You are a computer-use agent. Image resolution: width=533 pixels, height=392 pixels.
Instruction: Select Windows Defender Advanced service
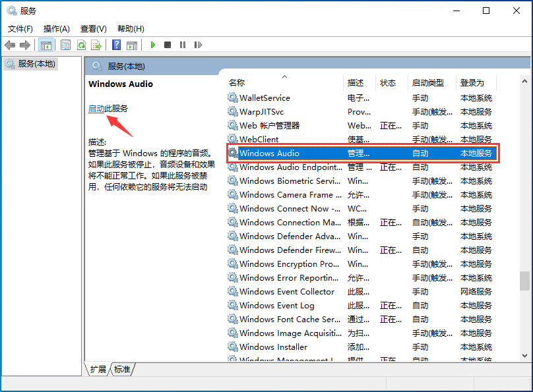290,237
